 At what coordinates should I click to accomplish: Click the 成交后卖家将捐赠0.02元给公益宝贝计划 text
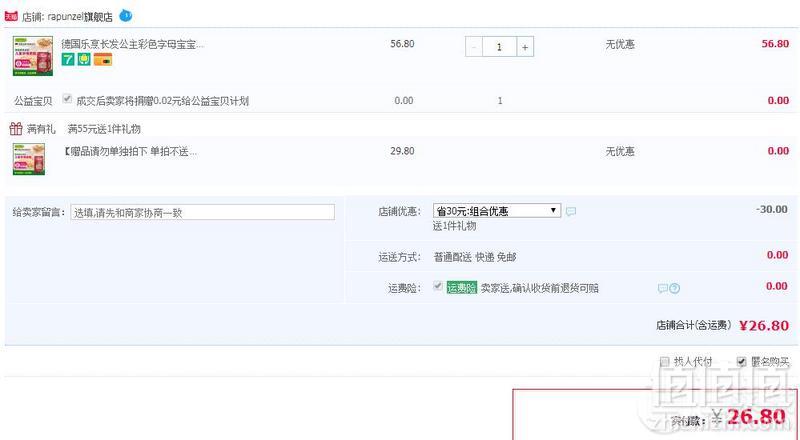coord(162,101)
